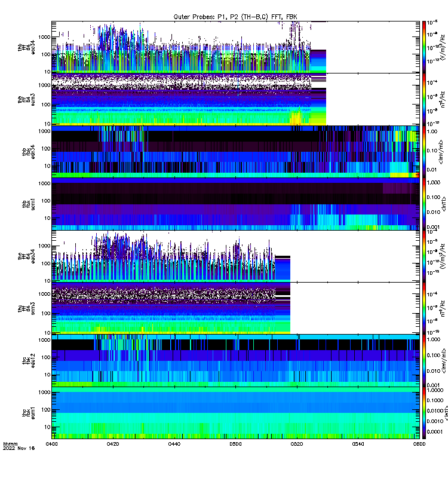The height and width of the screenshot is (478, 448).
Task: Click the thb fff 64 eac34 spectrogram panel
Action: tap(235, 47)
